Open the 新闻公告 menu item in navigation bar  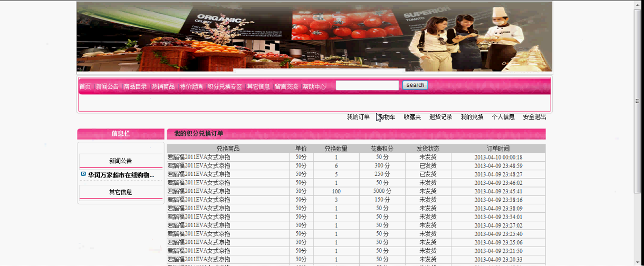pos(107,86)
